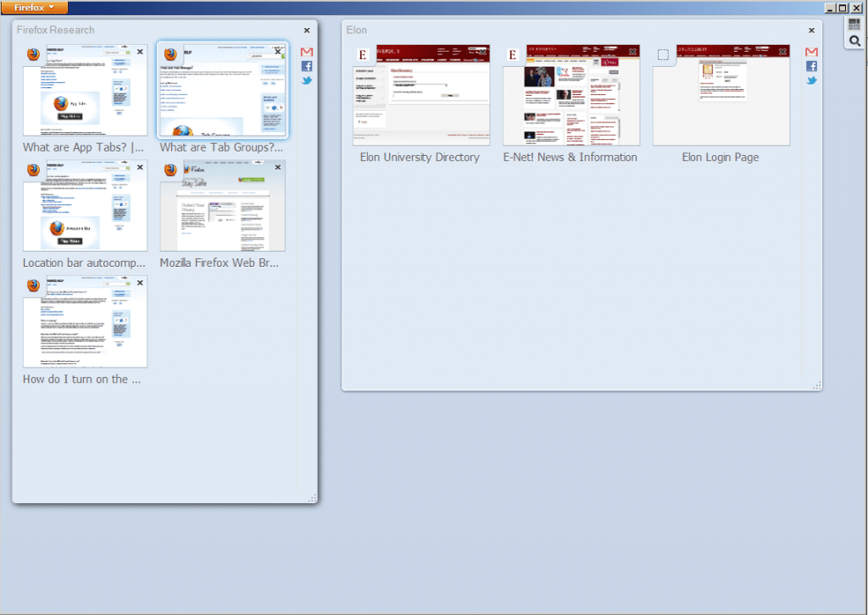Screen dimensions: 868x615
Task: Close the 'E-Net! News & Information' tab
Action: tap(632, 51)
